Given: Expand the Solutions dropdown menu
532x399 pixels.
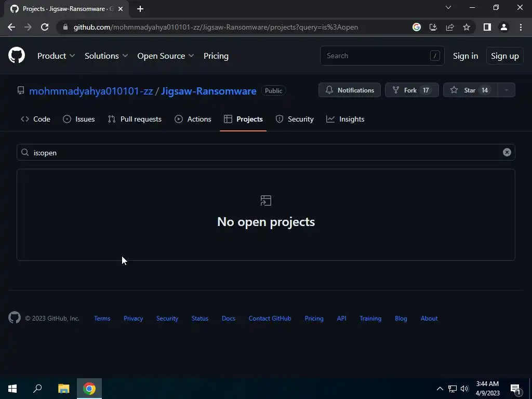Looking at the screenshot, I should pos(106,56).
